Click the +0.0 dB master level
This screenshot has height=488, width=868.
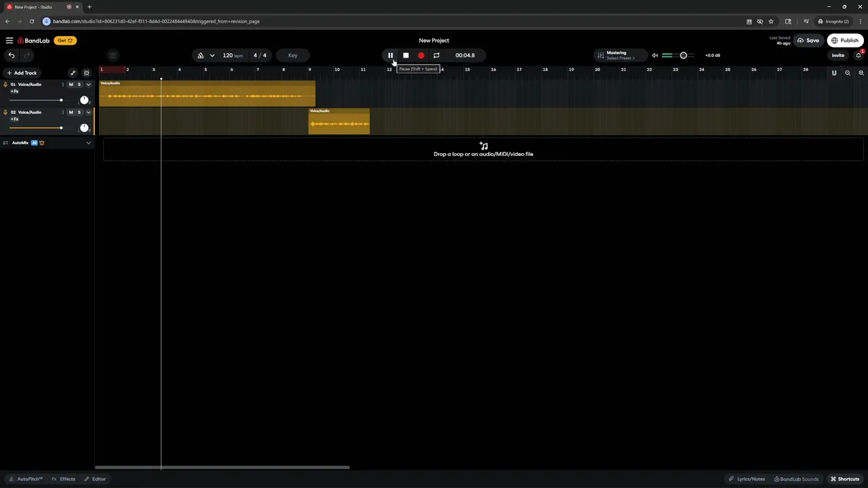pos(713,56)
